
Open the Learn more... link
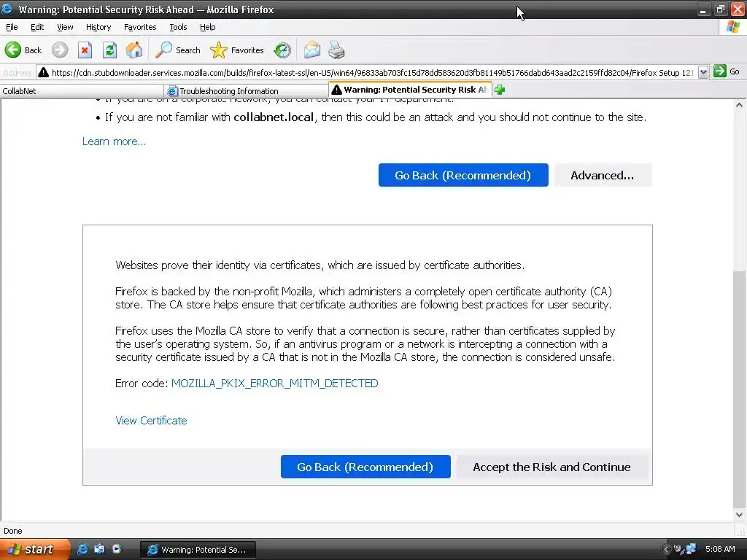pyautogui.click(x=114, y=141)
